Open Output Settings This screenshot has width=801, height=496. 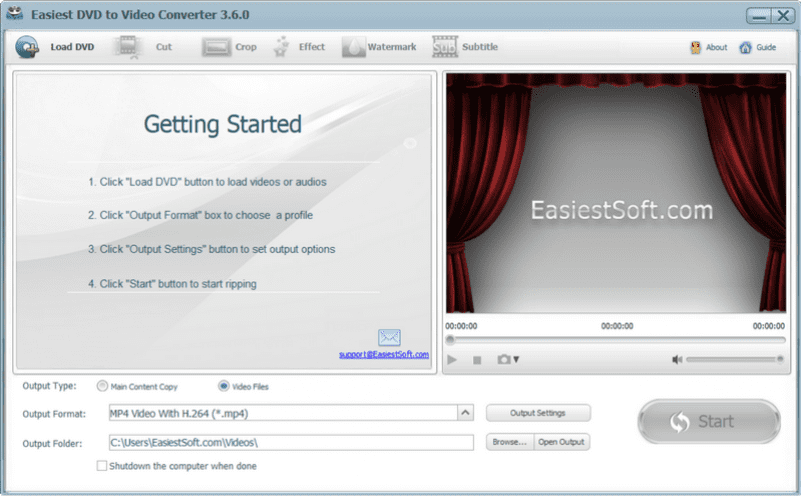[538, 413]
